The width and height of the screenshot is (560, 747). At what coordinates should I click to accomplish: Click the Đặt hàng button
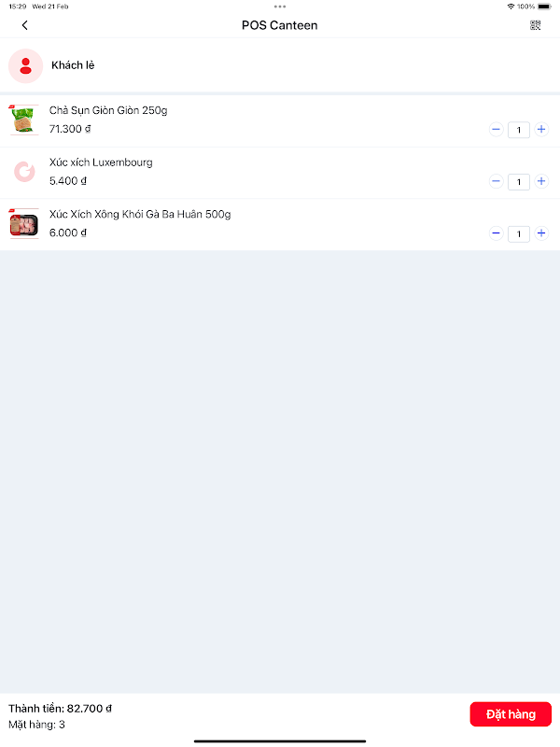tap(511, 714)
